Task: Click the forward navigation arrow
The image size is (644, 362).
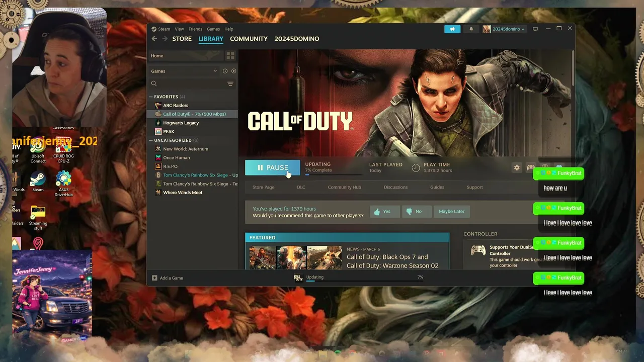Action: coord(165,39)
